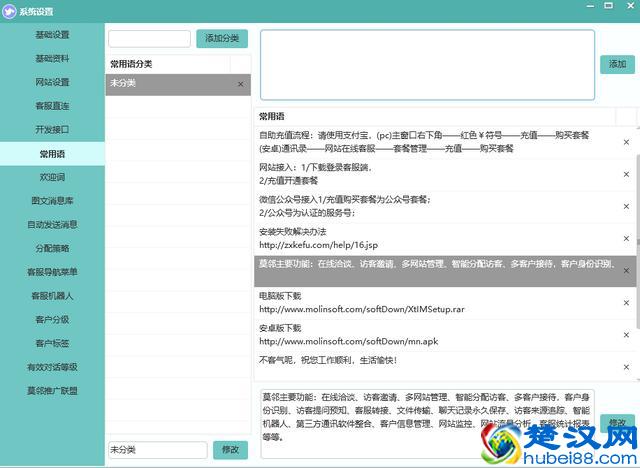Screen dimensions: 640x468
Task: Focus the empty new phrase text area
Action: pos(427,64)
